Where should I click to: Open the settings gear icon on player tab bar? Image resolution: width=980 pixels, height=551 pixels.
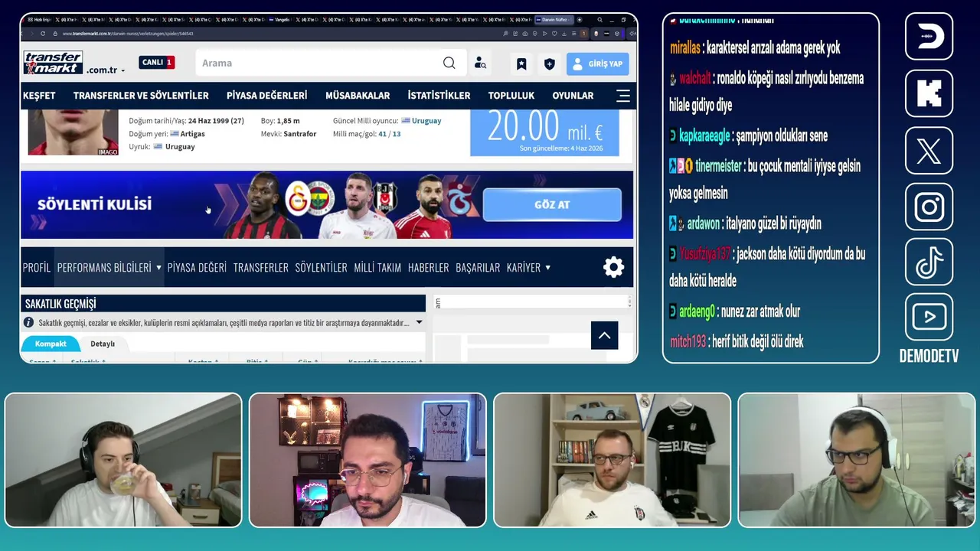[x=613, y=267]
